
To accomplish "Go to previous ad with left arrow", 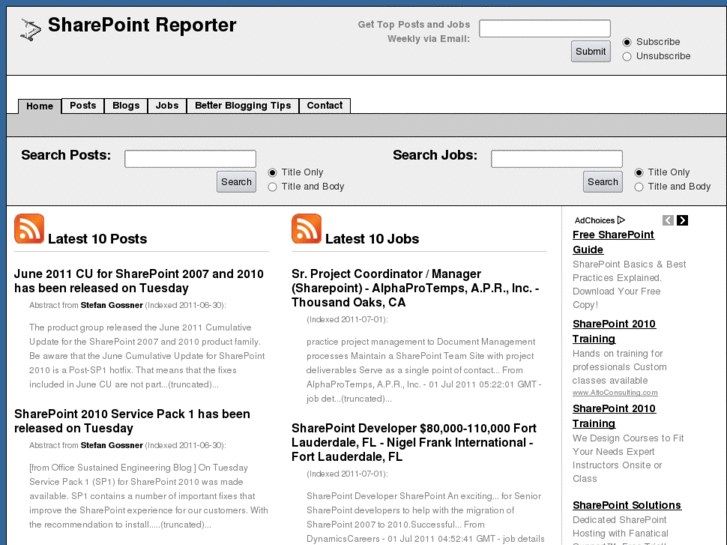I will point(668,220).
